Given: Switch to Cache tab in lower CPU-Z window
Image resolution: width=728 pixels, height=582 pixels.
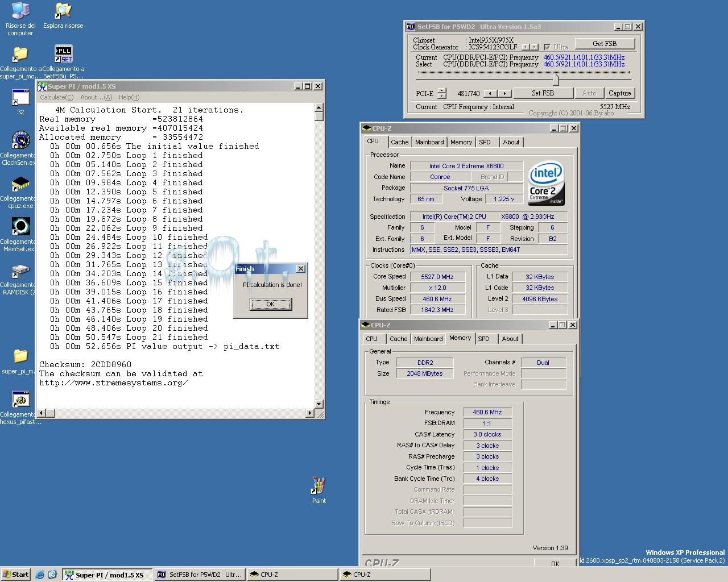Looking at the screenshot, I should click(x=398, y=339).
